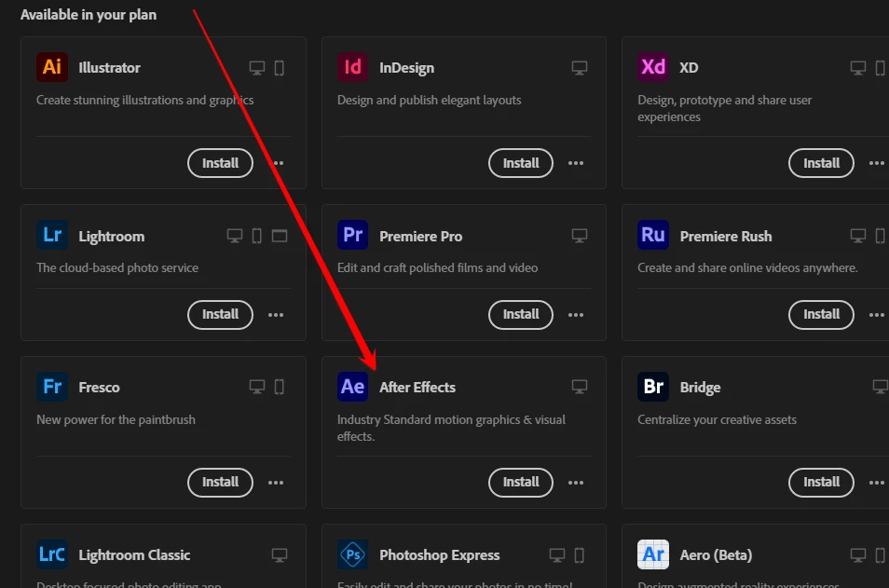Install Fresco

point(220,483)
